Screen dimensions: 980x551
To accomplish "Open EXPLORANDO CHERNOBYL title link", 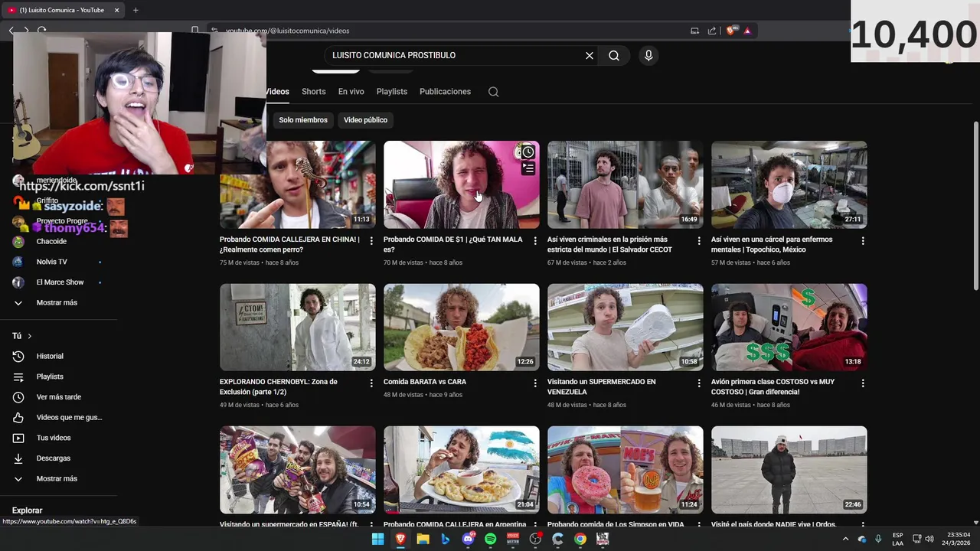I will tap(279, 386).
